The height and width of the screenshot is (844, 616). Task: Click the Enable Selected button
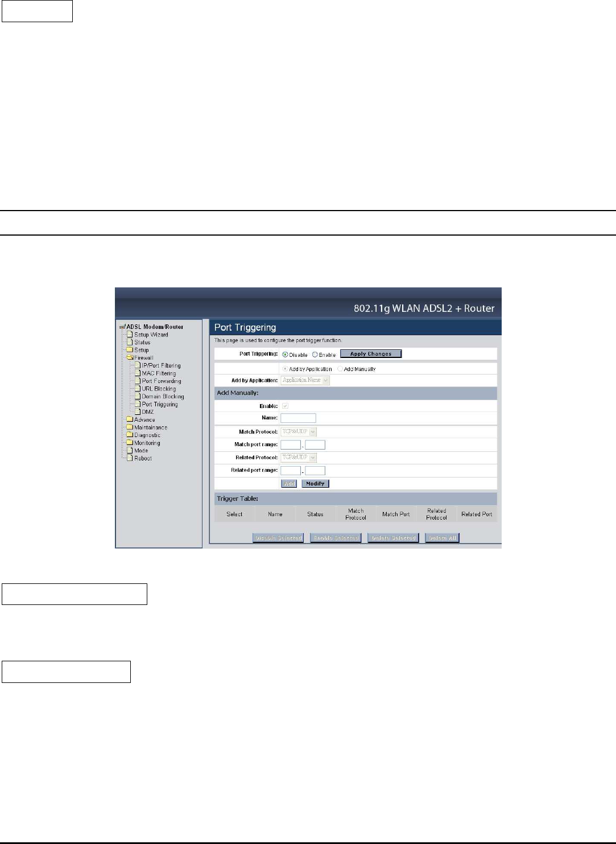[x=336, y=538]
